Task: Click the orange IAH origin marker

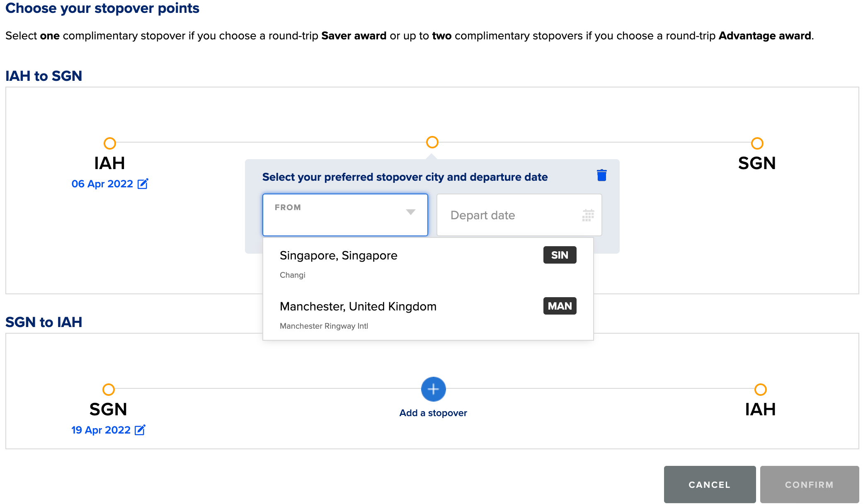Action: [109, 143]
